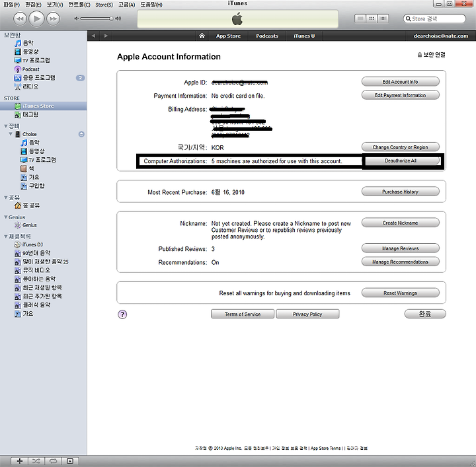
Task: Select the Genius playlist item
Action: pyautogui.click(x=26, y=225)
